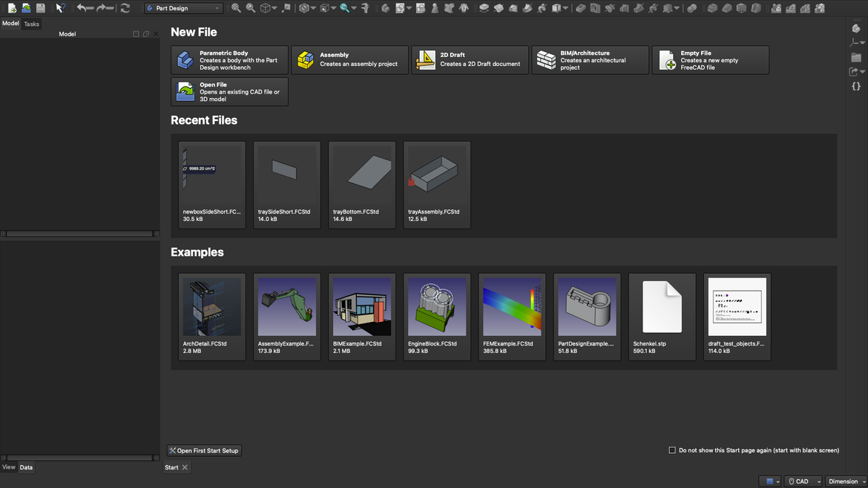Screen dimensions: 868x488
Task: Select the Measure tool
Action: click(x=365, y=7)
